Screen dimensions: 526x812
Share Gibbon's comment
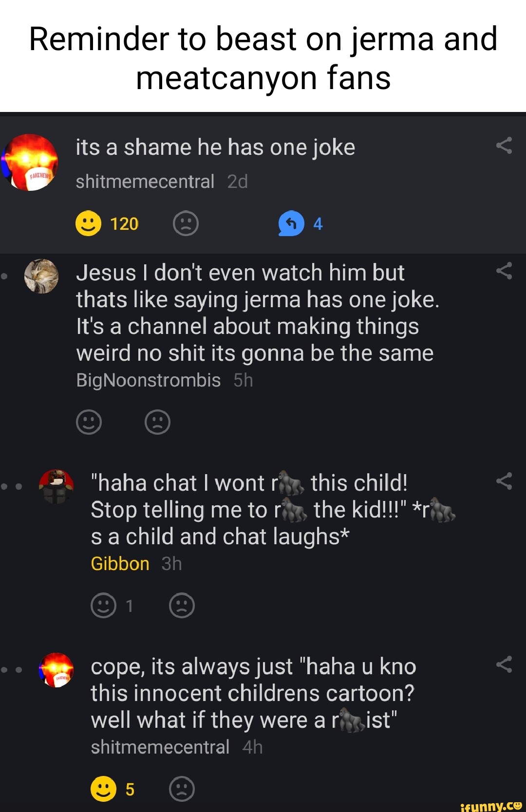pos(504,481)
